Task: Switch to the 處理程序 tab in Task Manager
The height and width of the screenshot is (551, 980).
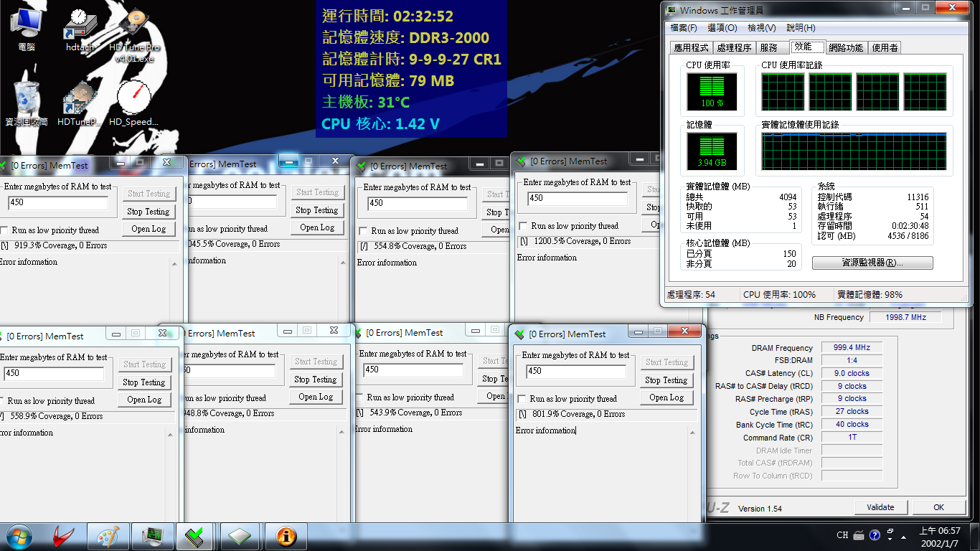Action: click(x=734, y=48)
